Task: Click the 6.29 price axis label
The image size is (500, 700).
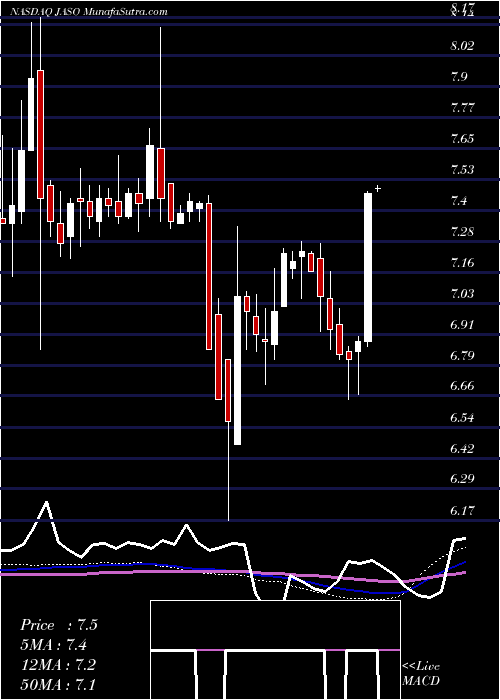Action: click(462, 479)
